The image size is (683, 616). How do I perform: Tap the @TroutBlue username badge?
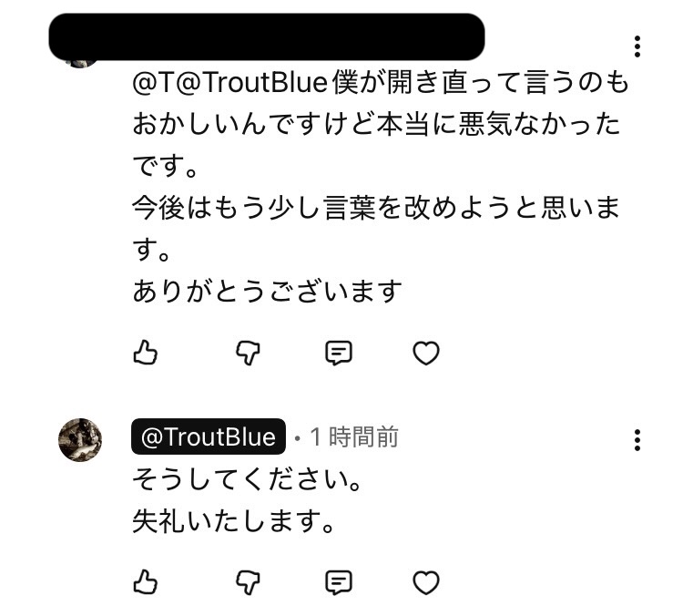click(x=209, y=437)
